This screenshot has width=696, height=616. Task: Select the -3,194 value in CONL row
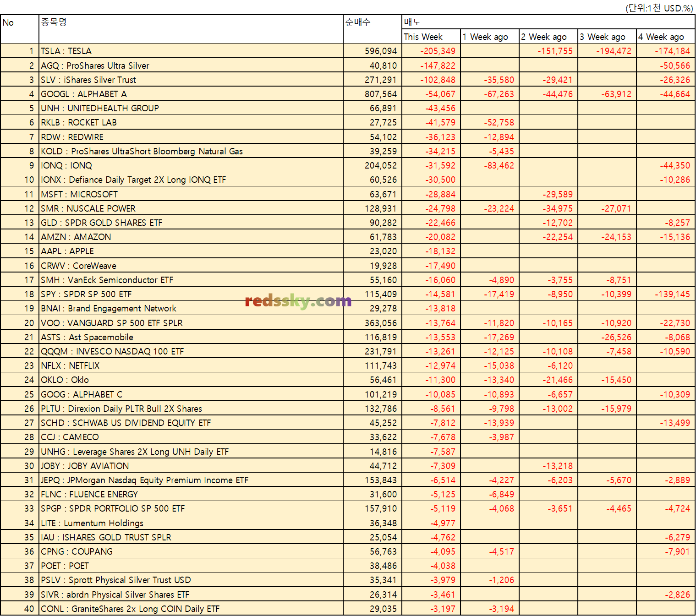click(502, 608)
